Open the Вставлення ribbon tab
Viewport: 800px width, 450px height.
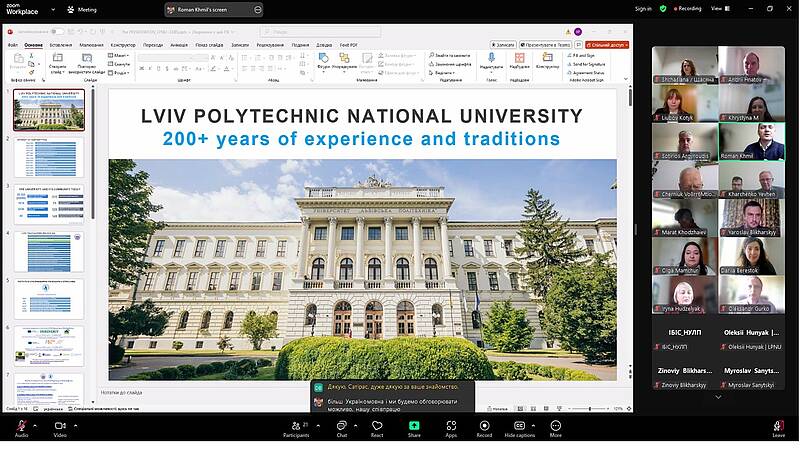61,45
